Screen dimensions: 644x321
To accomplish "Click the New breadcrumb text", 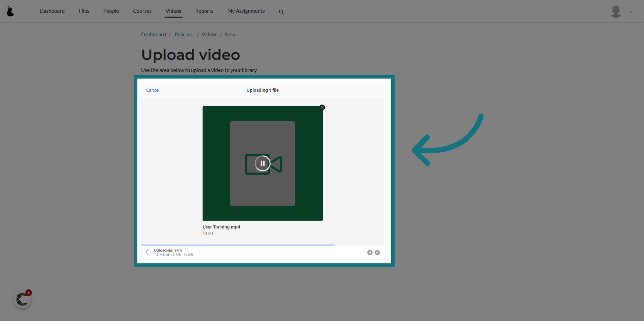I will 230,35.
